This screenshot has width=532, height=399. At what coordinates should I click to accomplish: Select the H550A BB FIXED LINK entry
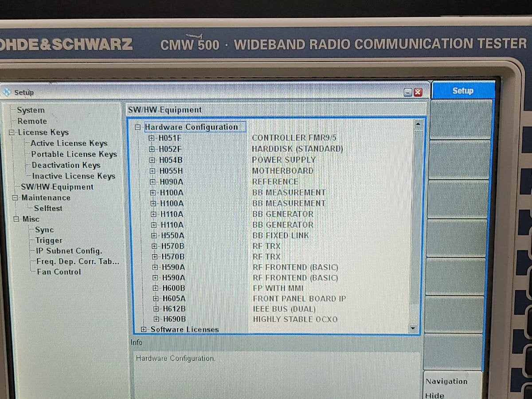[174, 235]
